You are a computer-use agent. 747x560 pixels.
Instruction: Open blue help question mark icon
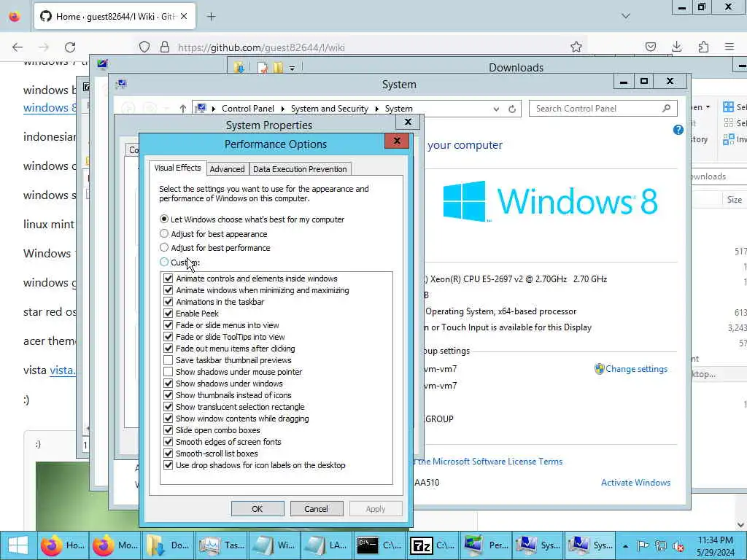678,130
